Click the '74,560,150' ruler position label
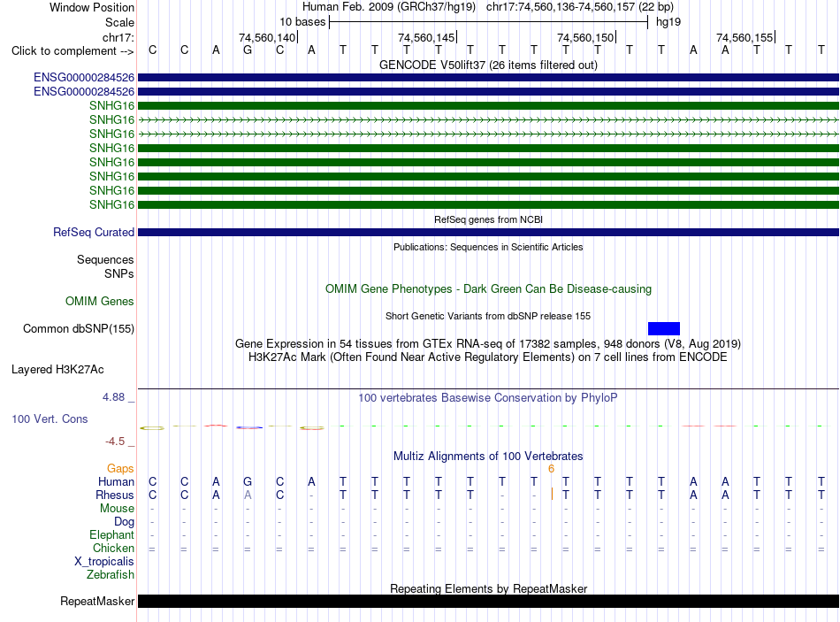Screen dimensions: 840x622 585,37
